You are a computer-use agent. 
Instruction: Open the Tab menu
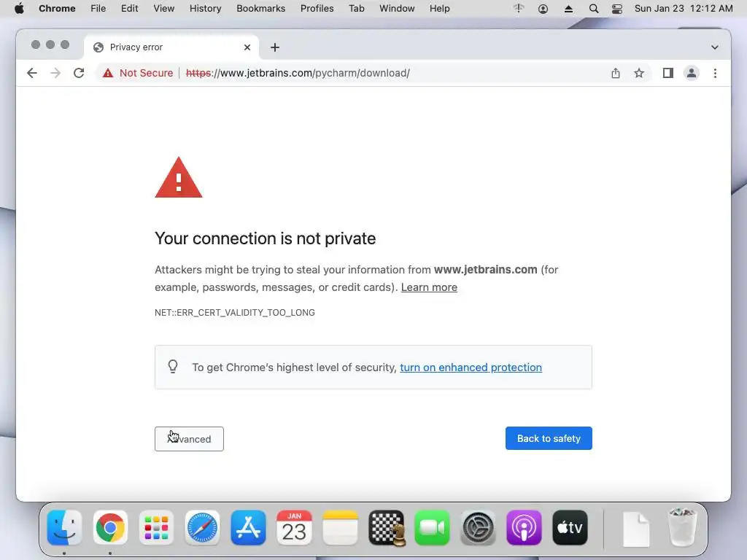pos(356,9)
